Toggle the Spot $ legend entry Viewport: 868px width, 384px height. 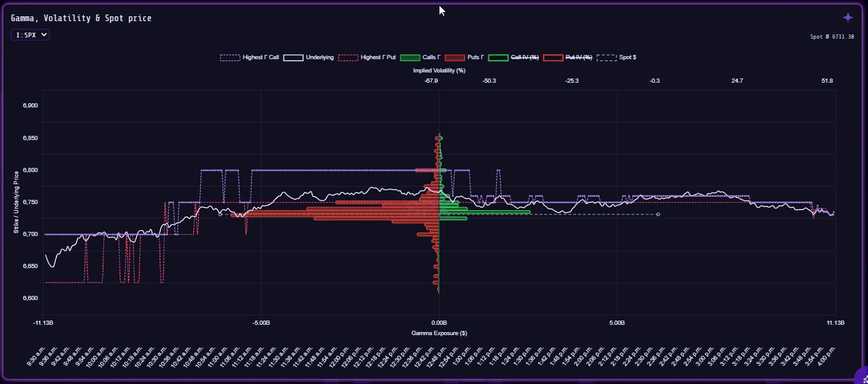(629, 57)
